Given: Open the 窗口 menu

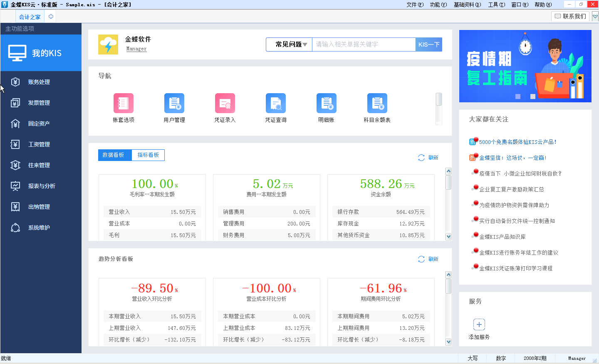Looking at the screenshot, I should [520, 5].
